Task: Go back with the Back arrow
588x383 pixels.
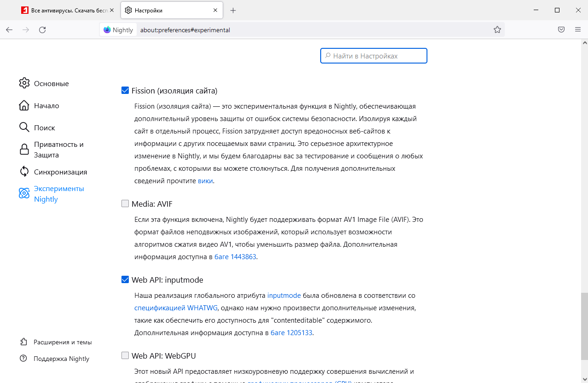Action: 9,30
